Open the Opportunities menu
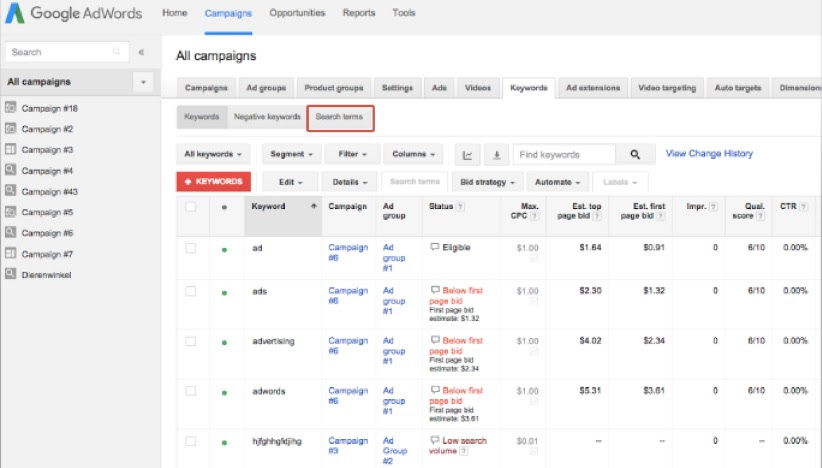This screenshot has height=468, width=822. [297, 13]
